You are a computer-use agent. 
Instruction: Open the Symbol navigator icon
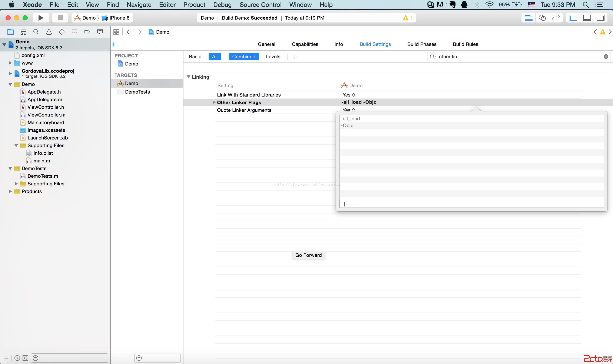pos(23,32)
